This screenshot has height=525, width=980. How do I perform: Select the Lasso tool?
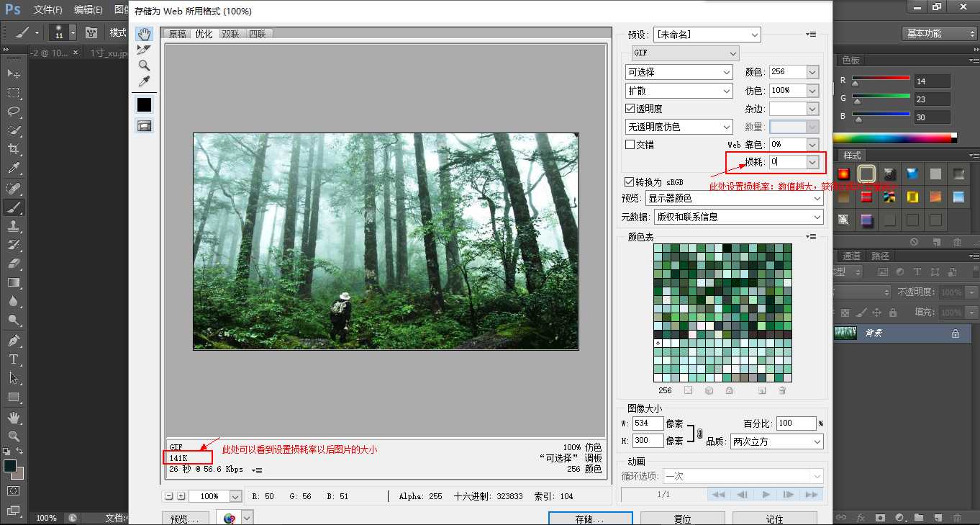click(x=14, y=111)
